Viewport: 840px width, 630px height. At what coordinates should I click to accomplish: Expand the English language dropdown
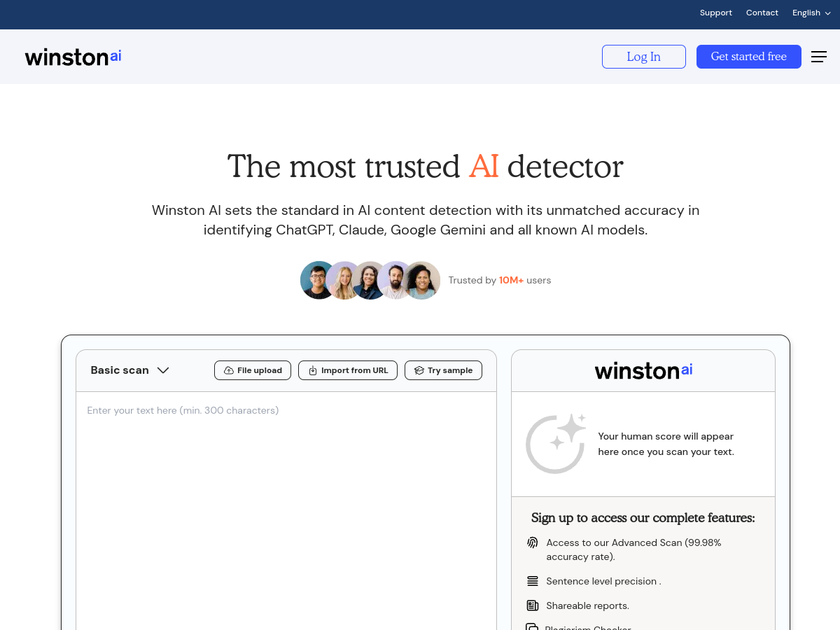pos(811,13)
